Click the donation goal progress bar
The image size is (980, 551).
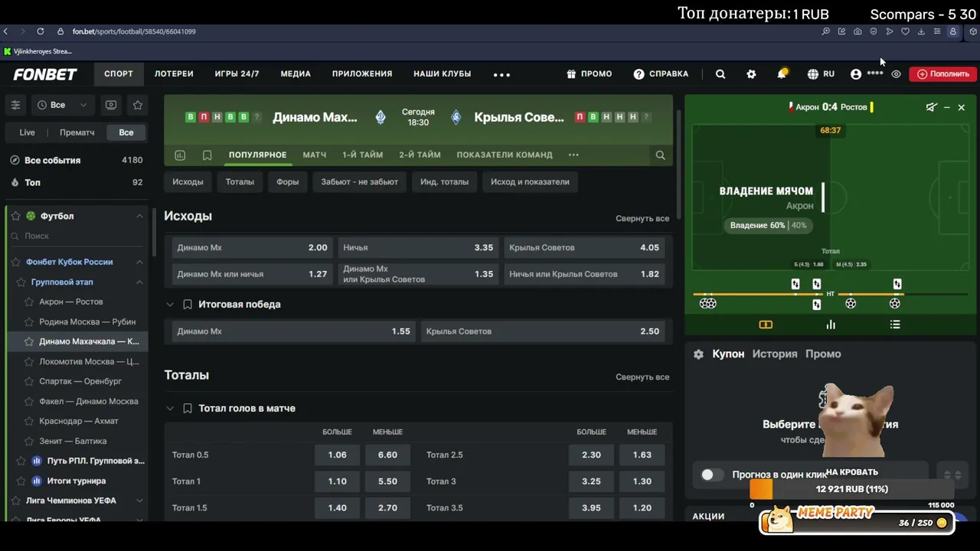pyautogui.click(x=852, y=489)
